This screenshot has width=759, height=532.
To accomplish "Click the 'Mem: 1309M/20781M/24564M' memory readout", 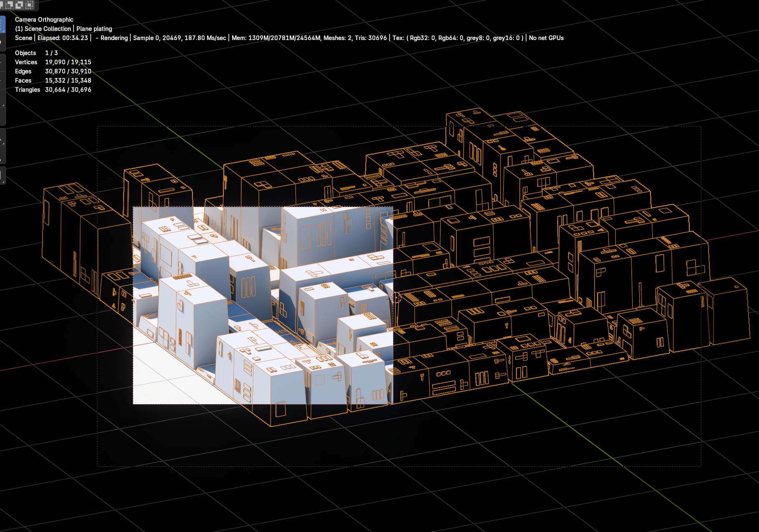I will 276,38.
